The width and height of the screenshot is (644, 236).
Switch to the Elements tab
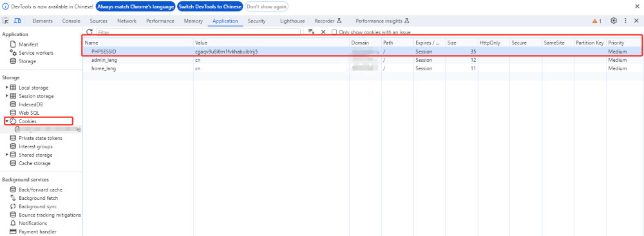pyautogui.click(x=43, y=21)
